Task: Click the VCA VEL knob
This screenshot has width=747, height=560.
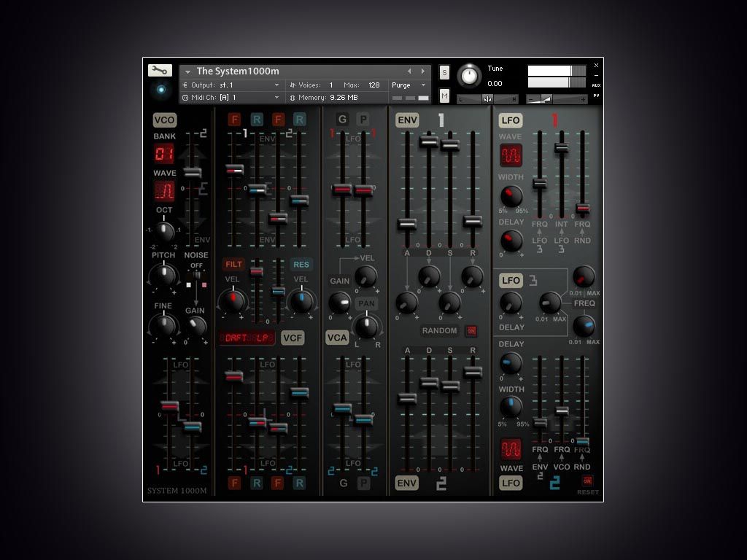Action: 366,276
